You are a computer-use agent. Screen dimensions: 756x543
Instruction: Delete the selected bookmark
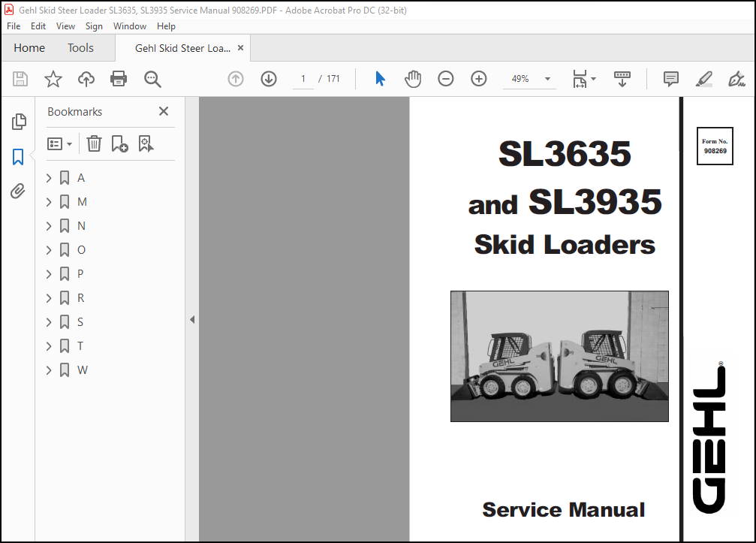point(94,143)
